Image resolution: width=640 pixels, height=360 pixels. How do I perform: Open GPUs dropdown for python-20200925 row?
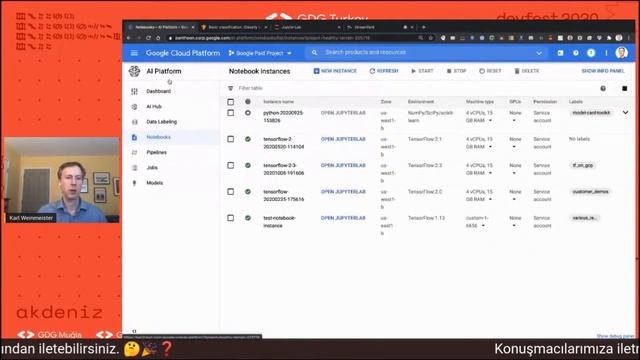tap(514, 121)
